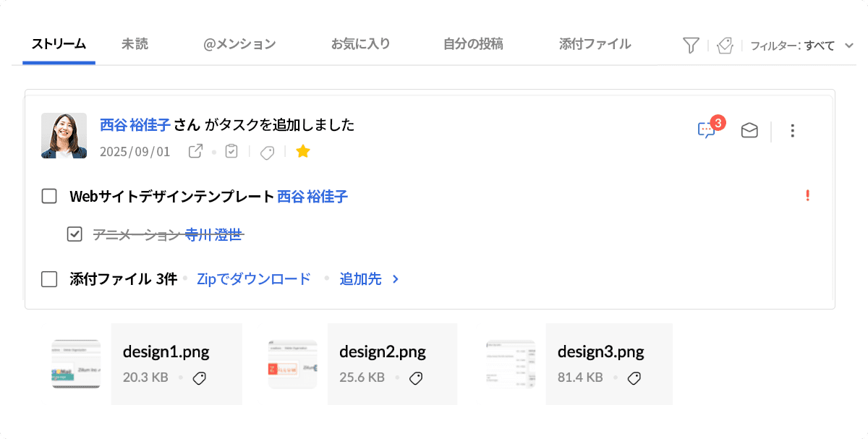This screenshot has height=439, width=868.
Task: Open the design1.png thumbnail preview
Action: [x=76, y=364]
